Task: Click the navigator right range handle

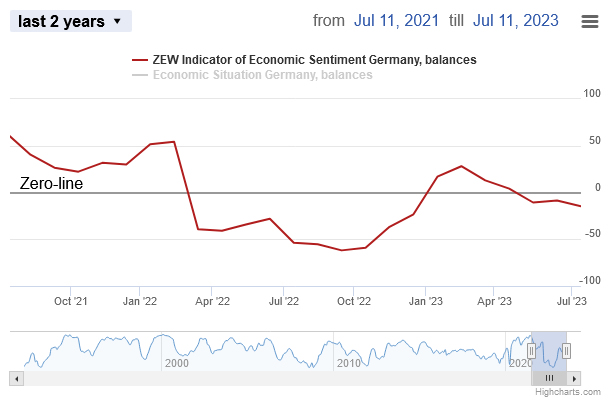Action: [x=566, y=350]
